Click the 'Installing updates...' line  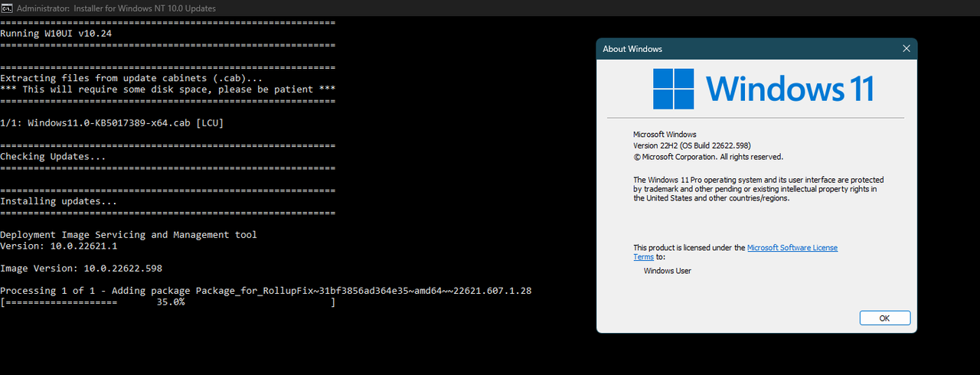tap(59, 201)
